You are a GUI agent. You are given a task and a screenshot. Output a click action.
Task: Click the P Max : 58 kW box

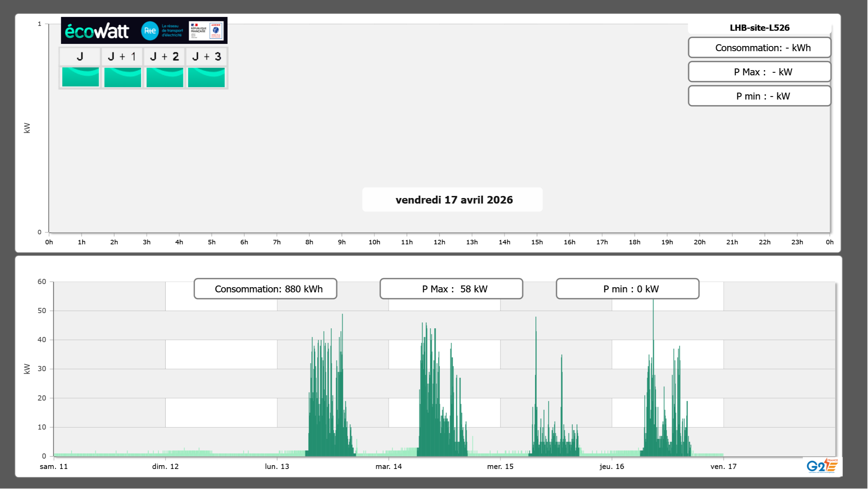451,289
